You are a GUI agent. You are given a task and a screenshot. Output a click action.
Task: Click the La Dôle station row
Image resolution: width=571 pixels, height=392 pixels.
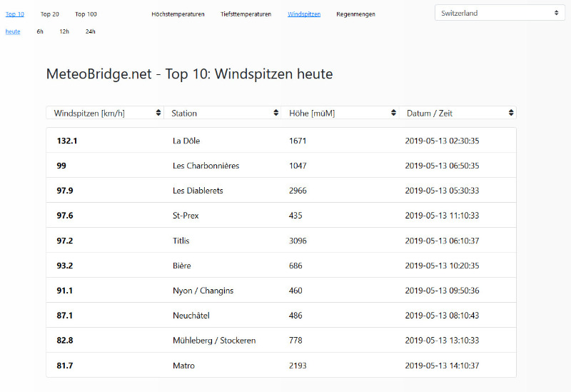pos(186,141)
